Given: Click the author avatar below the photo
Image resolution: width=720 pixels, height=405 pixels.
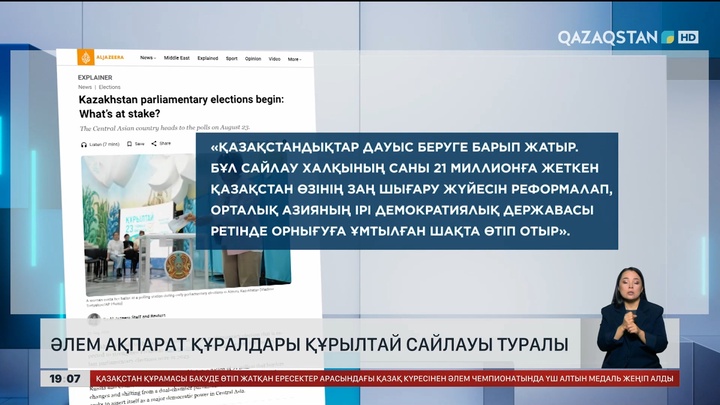Looking at the screenshot, I should pyautogui.click(x=94, y=319).
